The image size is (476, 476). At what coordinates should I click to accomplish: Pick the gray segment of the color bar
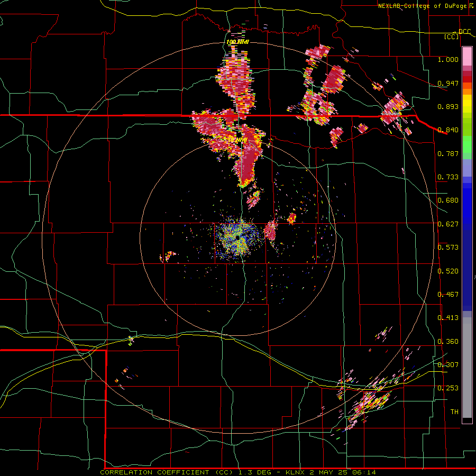coord(467,368)
